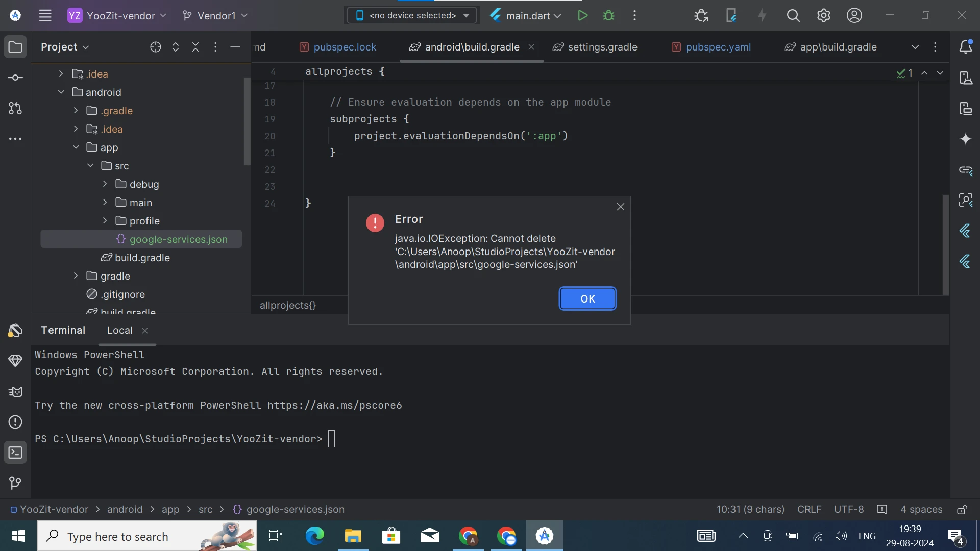The height and width of the screenshot is (551, 980).
Task: Open the Notifications bell icon
Action: click(965, 47)
